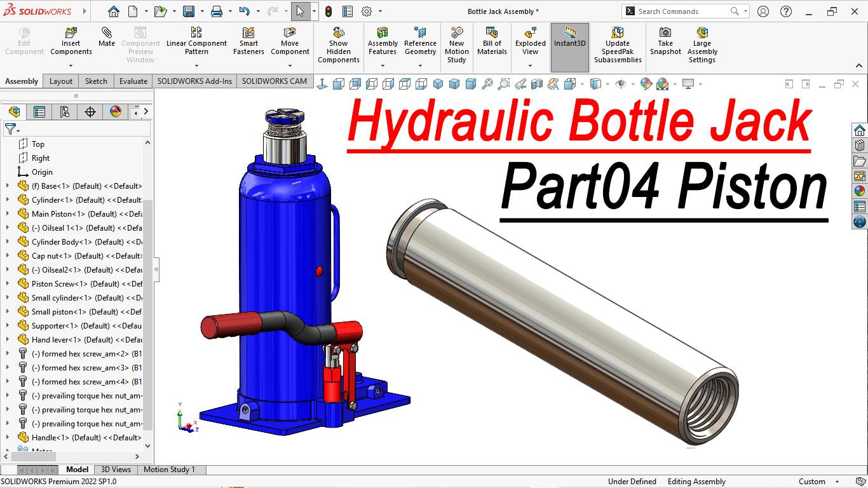Expand the Main Piston<1> tree node

[8, 214]
